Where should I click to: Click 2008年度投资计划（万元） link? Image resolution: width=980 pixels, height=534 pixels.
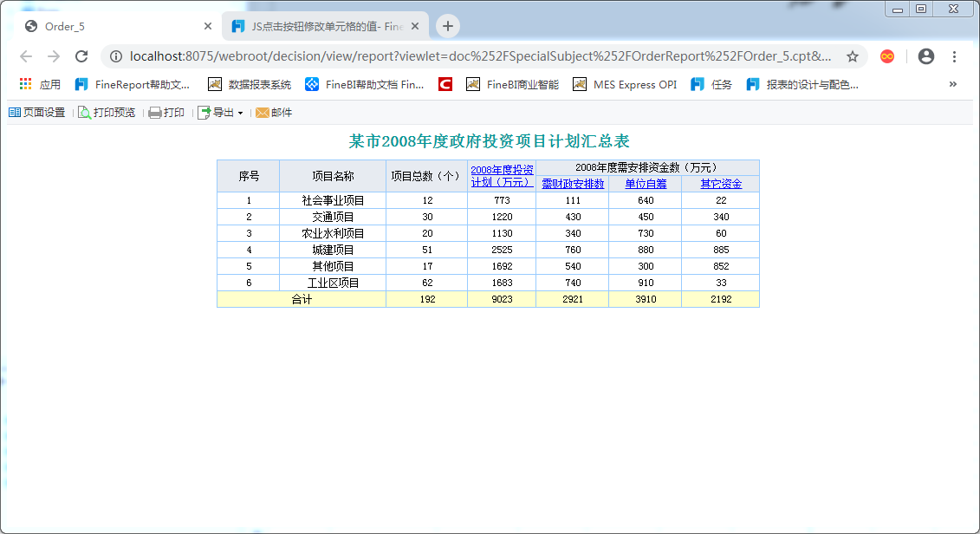click(502, 176)
